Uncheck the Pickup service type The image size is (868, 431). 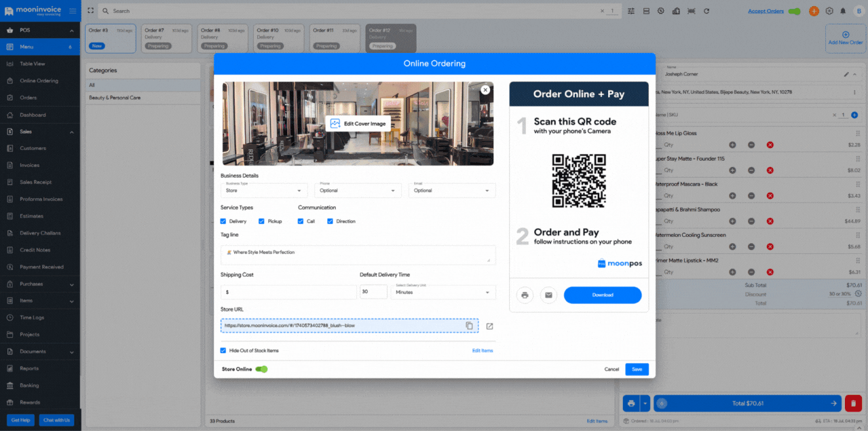point(261,221)
